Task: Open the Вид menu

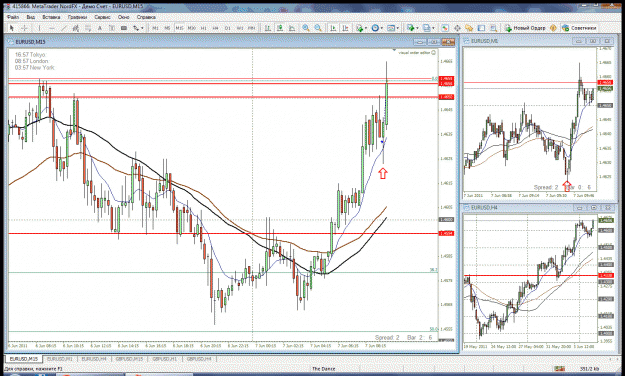Action: (31, 17)
